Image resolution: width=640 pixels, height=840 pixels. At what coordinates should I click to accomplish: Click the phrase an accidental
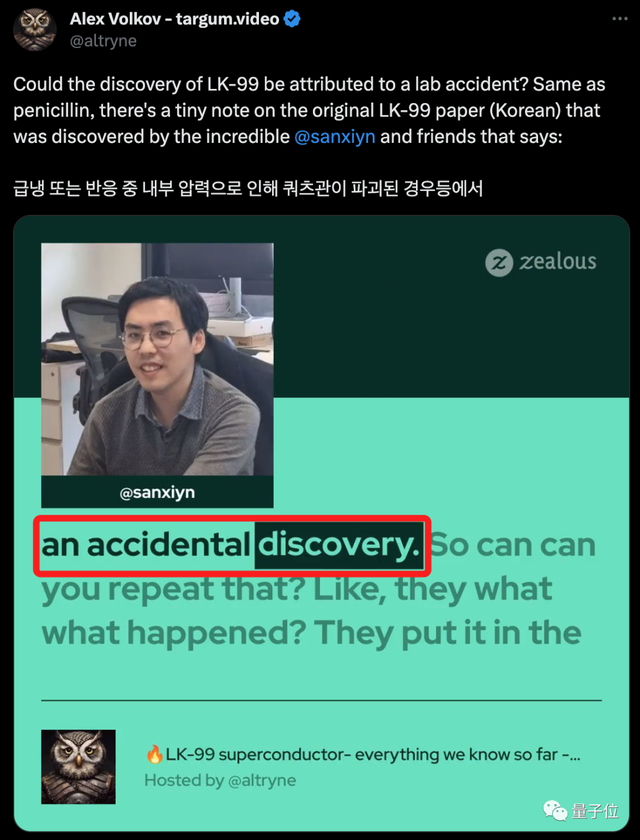[146, 545]
